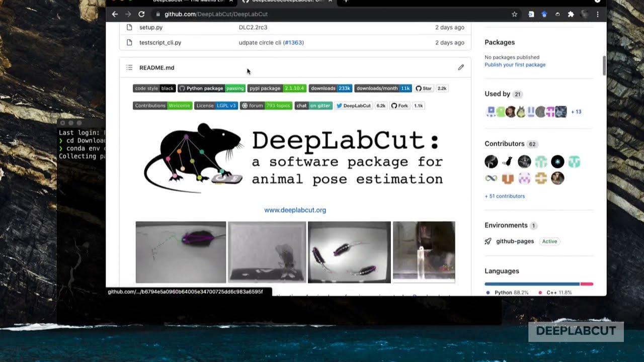Click the License LGPL v3 badge
This screenshot has width=644, height=362.
click(x=216, y=106)
